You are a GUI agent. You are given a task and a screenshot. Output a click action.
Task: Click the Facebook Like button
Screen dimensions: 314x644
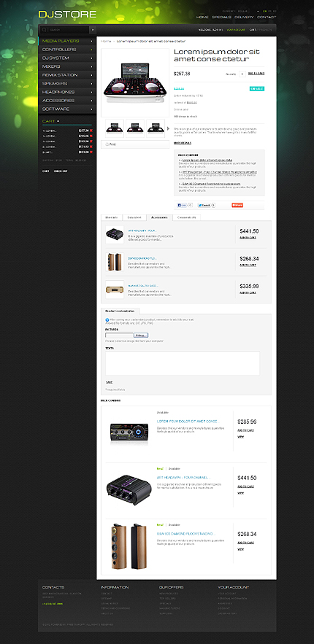click(182, 205)
